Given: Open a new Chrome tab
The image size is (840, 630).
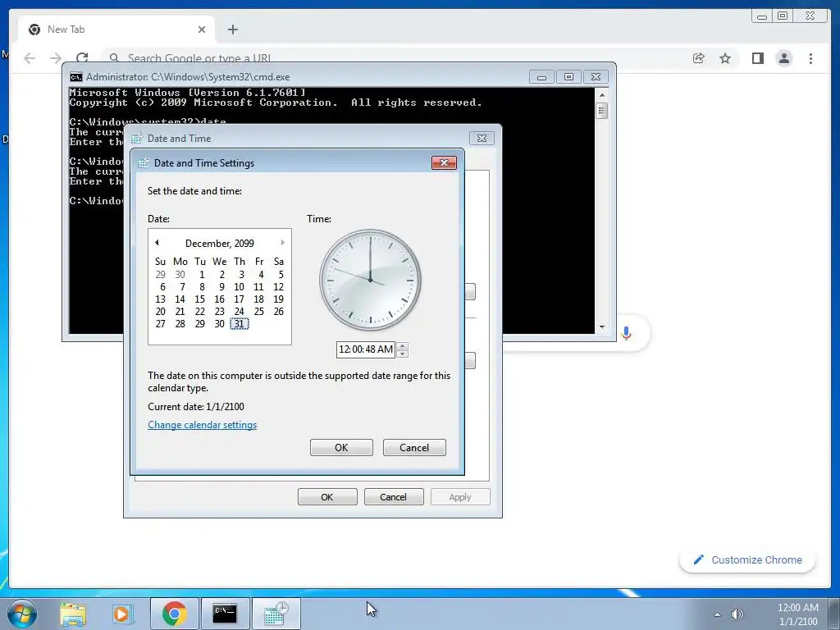Looking at the screenshot, I should [232, 30].
